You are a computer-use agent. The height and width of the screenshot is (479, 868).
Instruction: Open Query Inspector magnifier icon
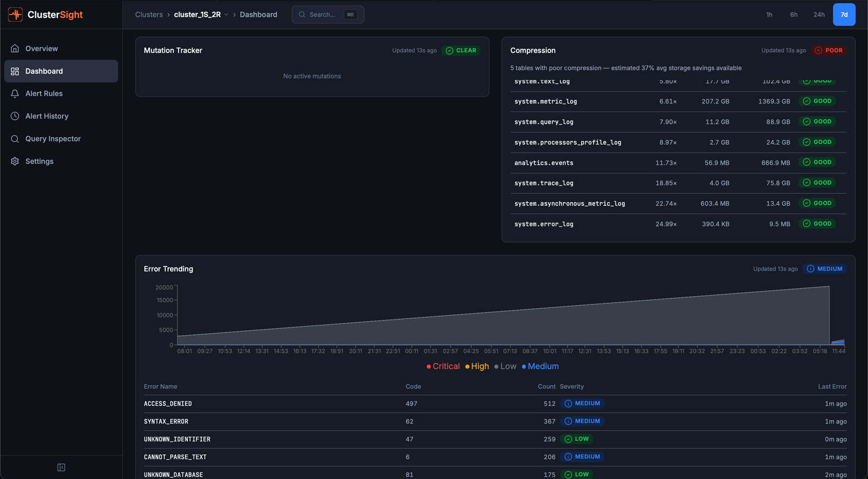click(15, 139)
